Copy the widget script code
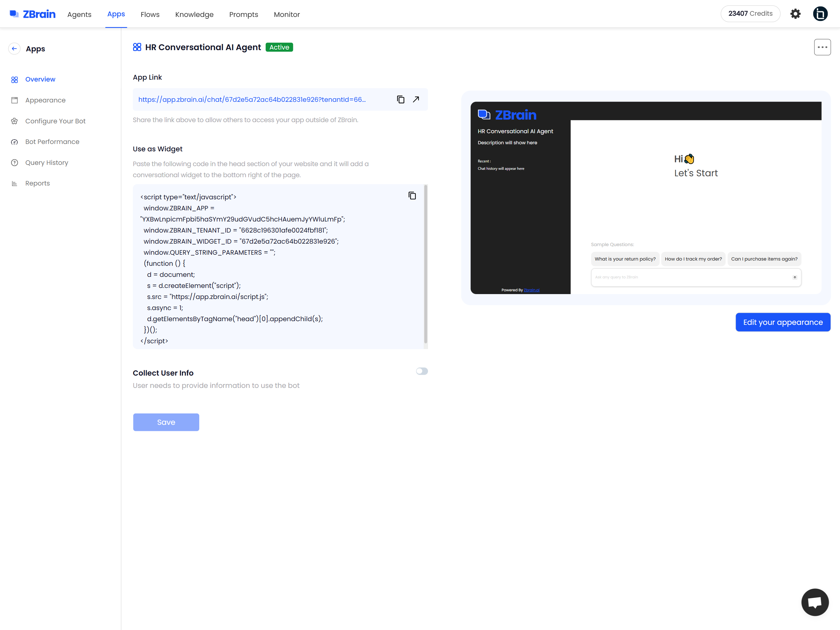Viewport: 840px width, 630px height. (412, 196)
